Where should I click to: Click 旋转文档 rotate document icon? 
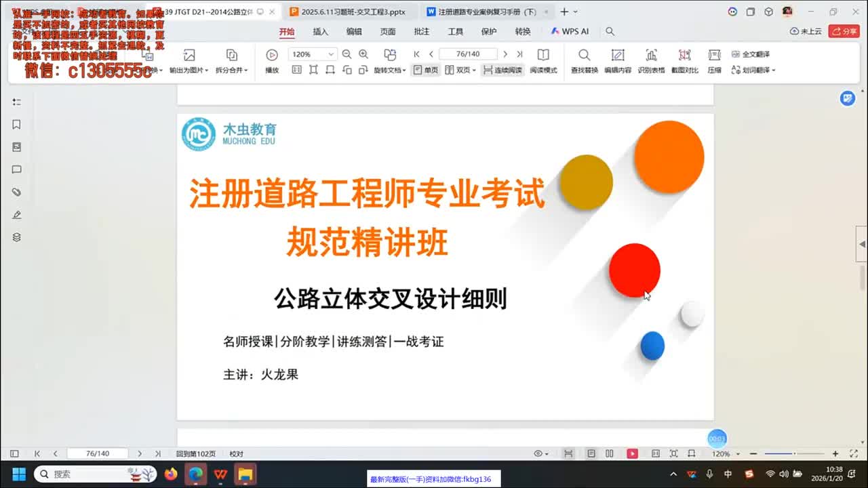tap(390, 55)
